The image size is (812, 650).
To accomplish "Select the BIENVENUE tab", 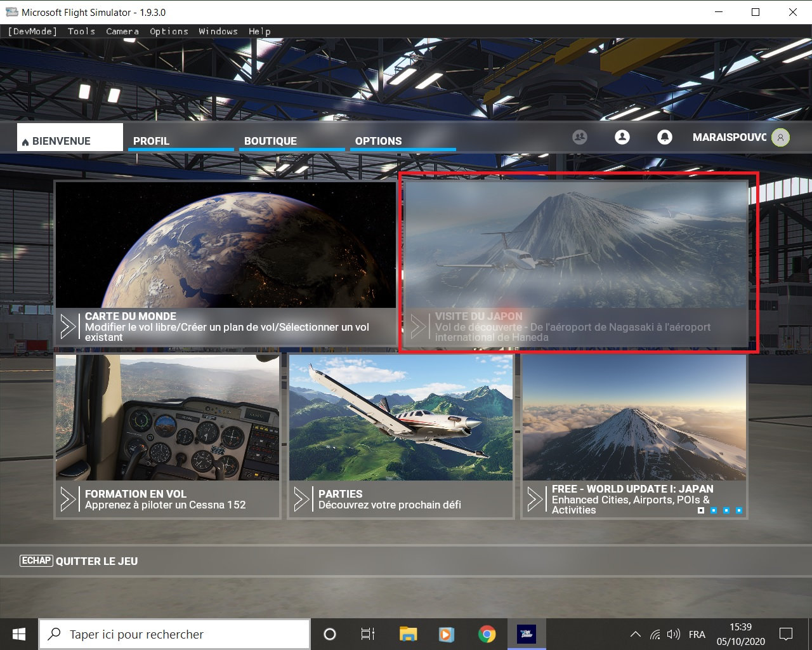I will pos(70,137).
